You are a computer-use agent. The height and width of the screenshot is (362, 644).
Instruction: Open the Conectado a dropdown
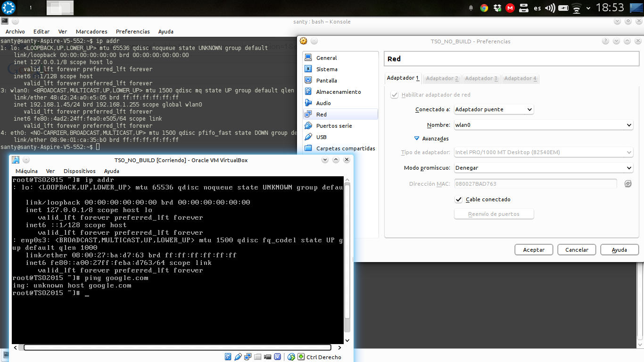click(494, 109)
